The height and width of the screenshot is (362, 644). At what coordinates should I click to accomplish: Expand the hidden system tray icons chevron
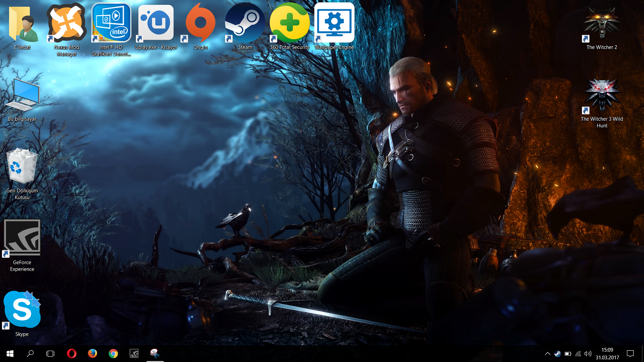tap(547, 354)
